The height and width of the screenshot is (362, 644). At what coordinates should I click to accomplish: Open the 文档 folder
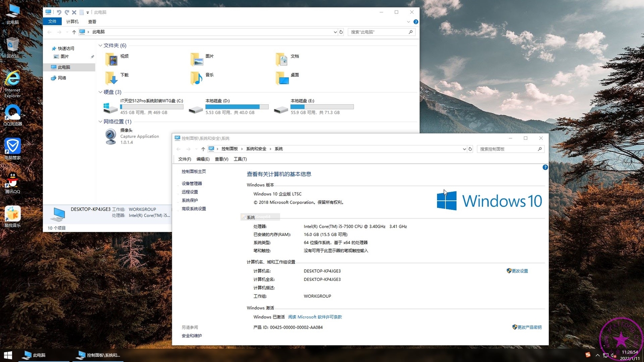pyautogui.click(x=288, y=59)
